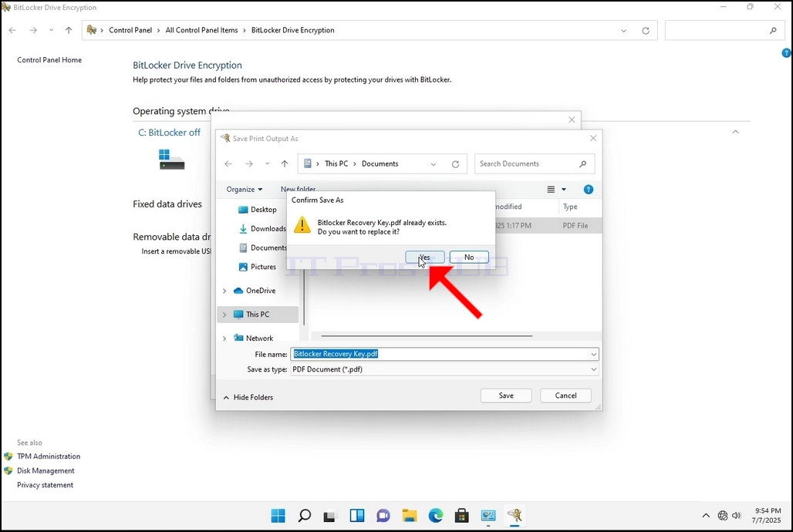The width and height of the screenshot is (793, 532).
Task: Go back in the save dialog
Action: [228, 164]
